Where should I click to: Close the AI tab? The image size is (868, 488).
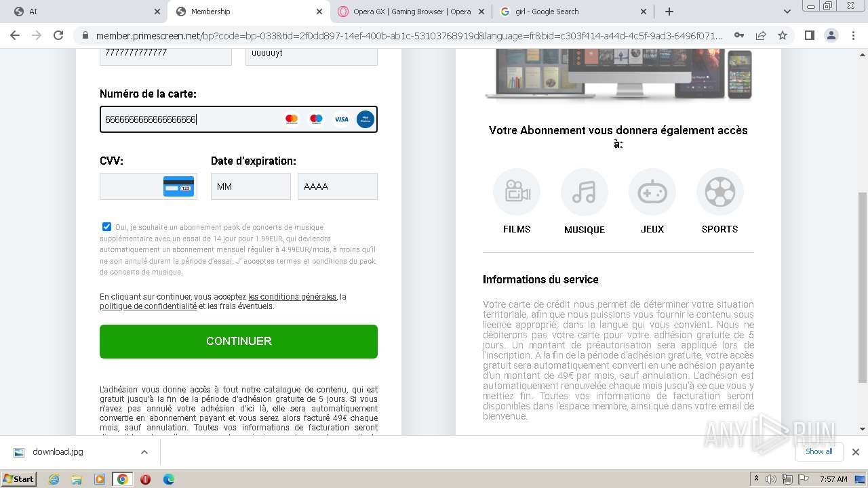pyautogui.click(x=157, y=12)
